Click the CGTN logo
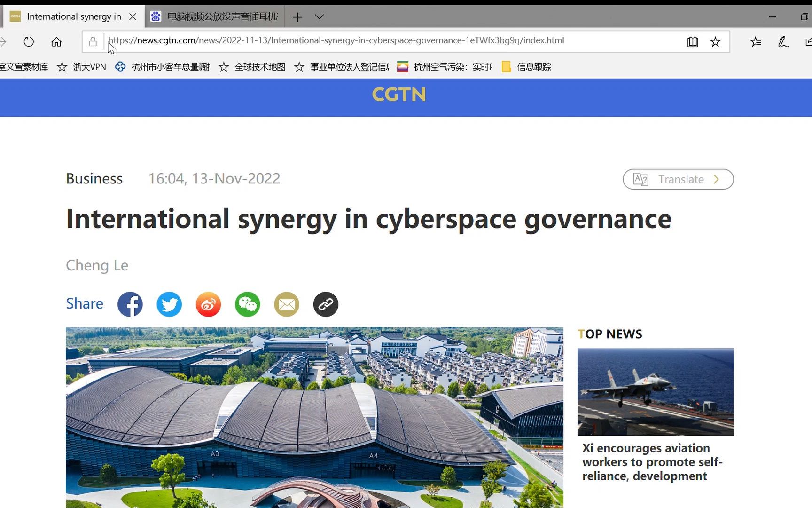The height and width of the screenshot is (508, 812). tap(399, 95)
